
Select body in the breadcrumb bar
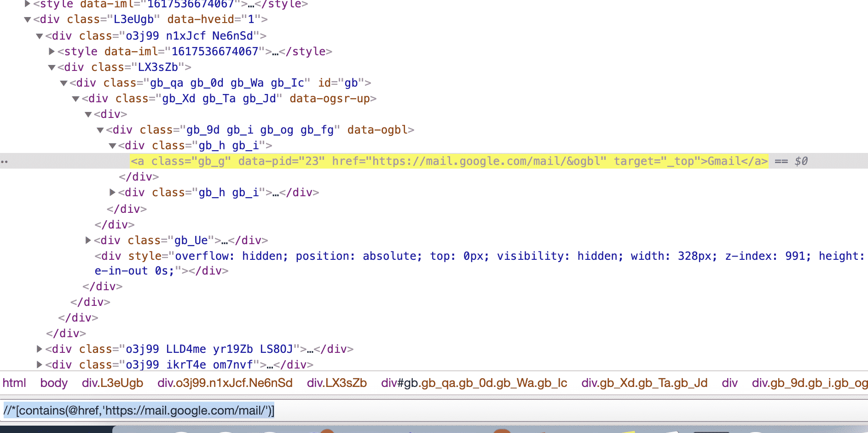(x=54, y=383)
